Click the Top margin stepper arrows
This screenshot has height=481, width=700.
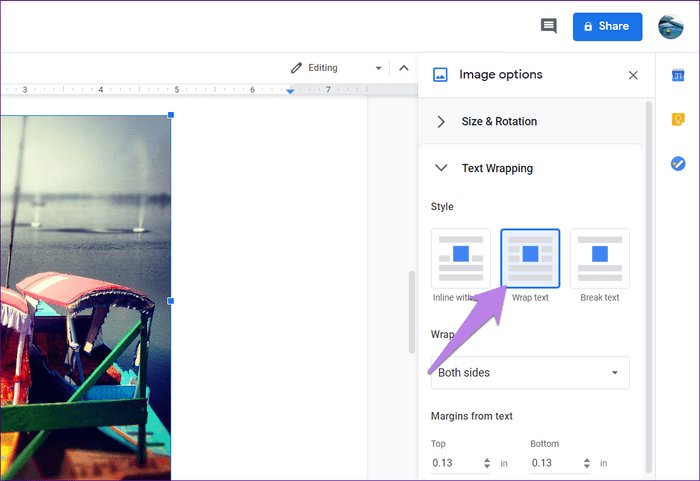pyautogui.click(x=487, y=463)
